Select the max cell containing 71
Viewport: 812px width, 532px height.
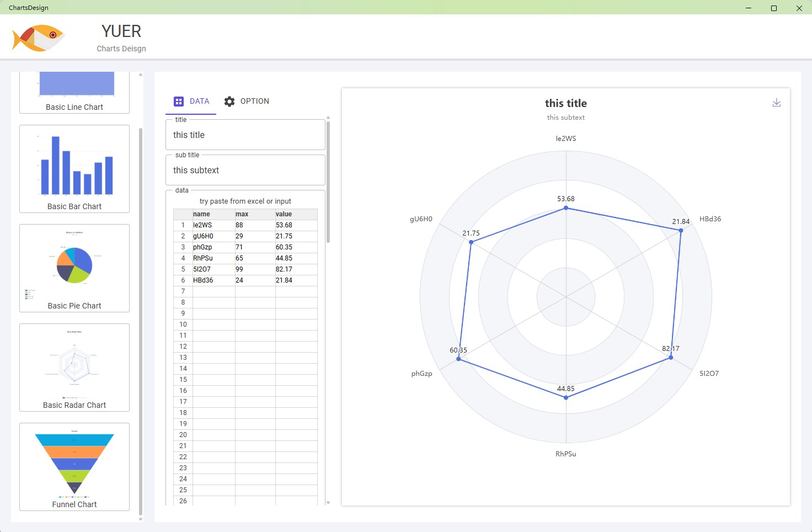255,247
